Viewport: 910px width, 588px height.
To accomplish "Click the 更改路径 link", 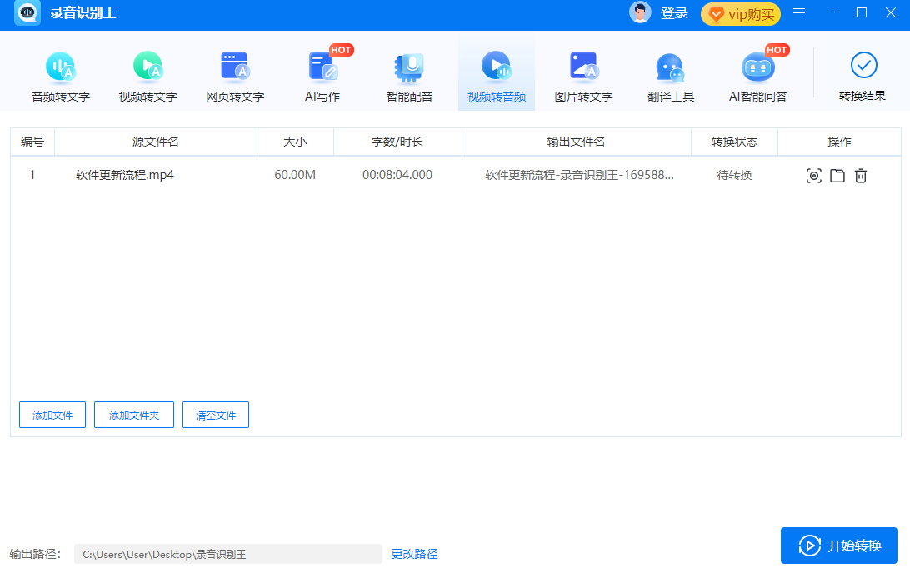I will pos(414,554).
